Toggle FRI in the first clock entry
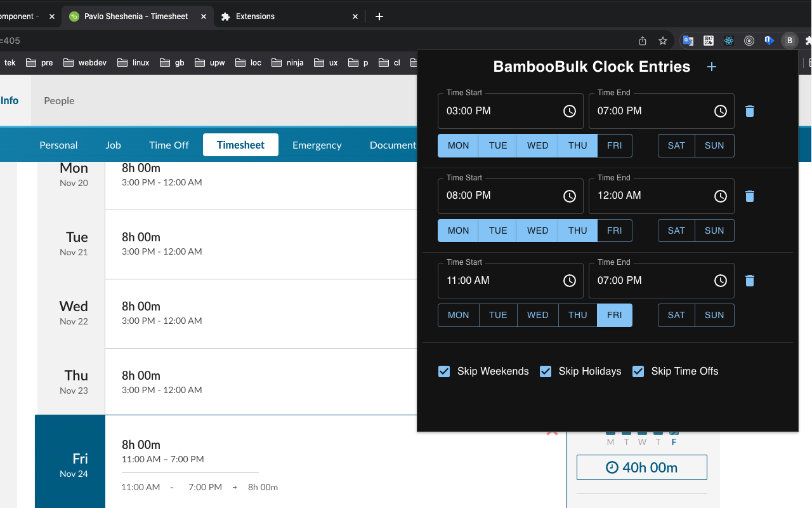 point(614,145)
